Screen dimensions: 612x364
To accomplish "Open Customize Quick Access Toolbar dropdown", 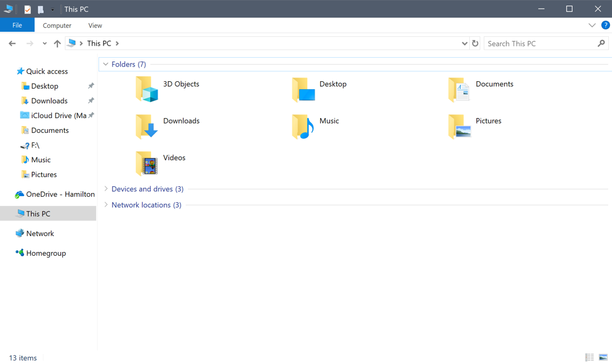I will click(52, 10).
